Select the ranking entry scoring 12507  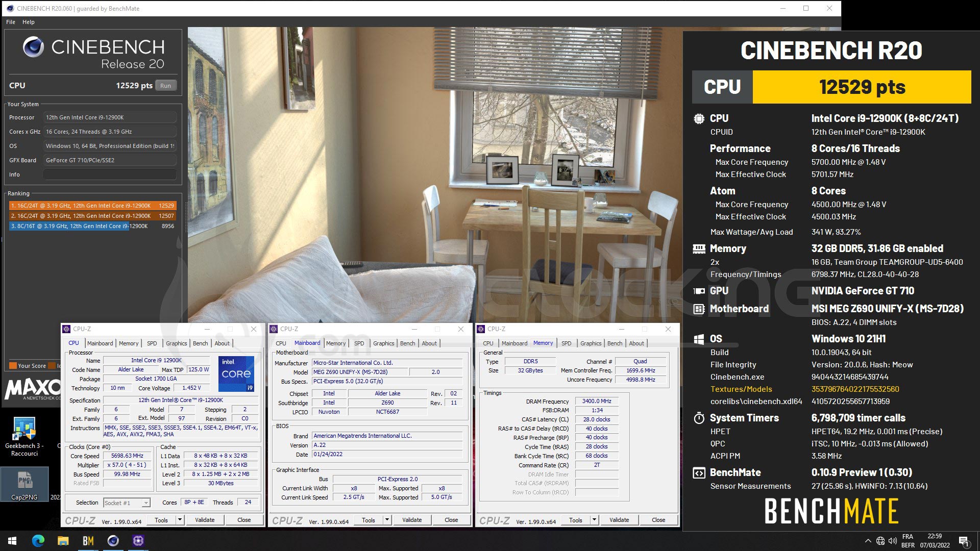coord(92,216)
